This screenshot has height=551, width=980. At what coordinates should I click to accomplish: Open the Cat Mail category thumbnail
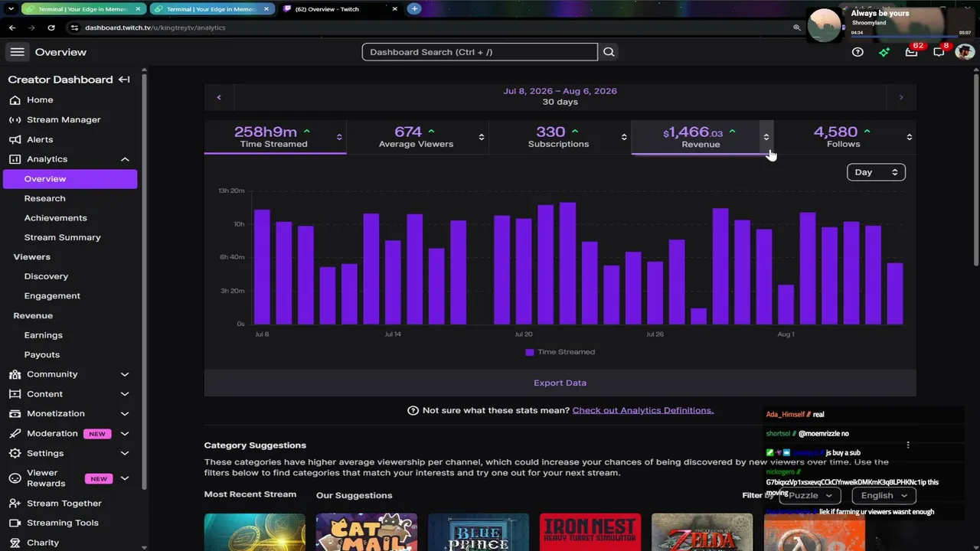367,532
